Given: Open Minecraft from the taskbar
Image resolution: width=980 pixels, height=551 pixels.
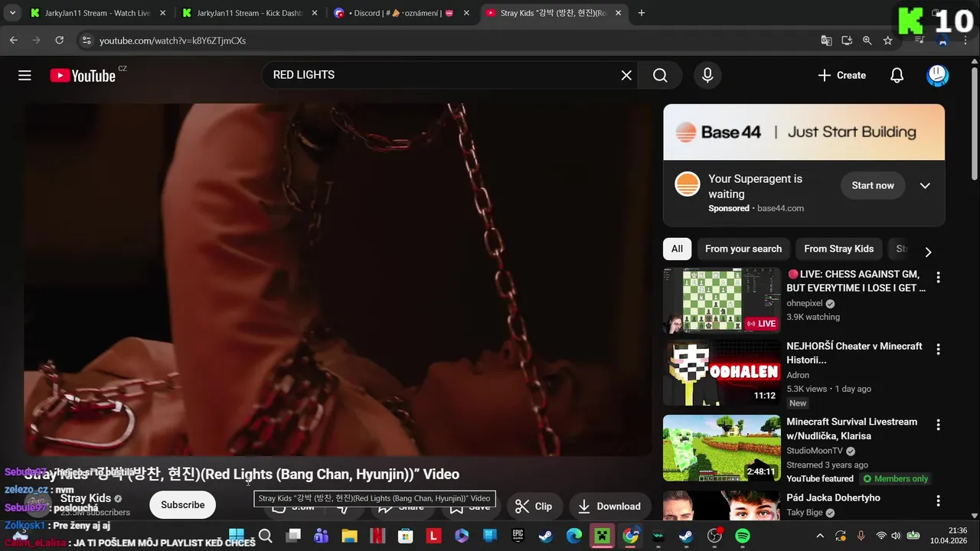Looking at the screenshot, I should 603,536.
